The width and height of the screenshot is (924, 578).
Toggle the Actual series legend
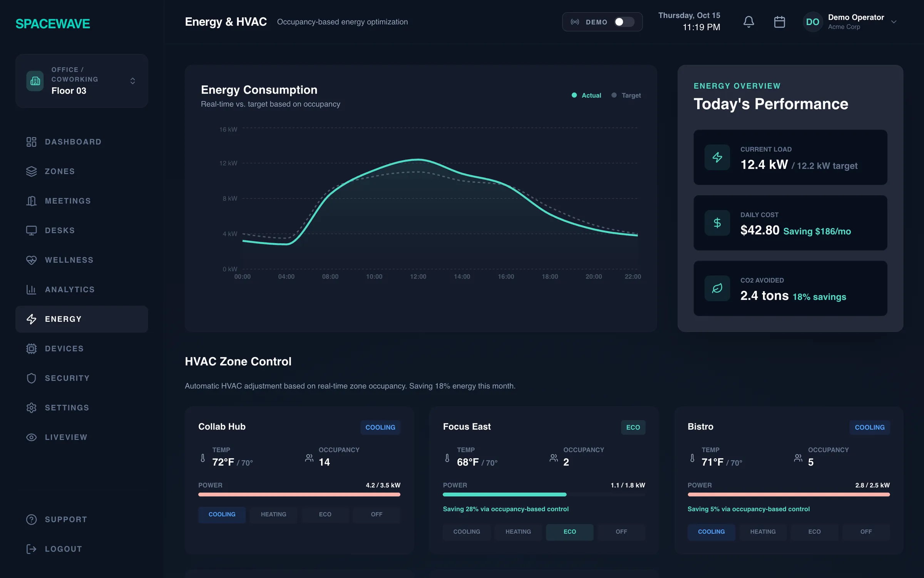586,95
